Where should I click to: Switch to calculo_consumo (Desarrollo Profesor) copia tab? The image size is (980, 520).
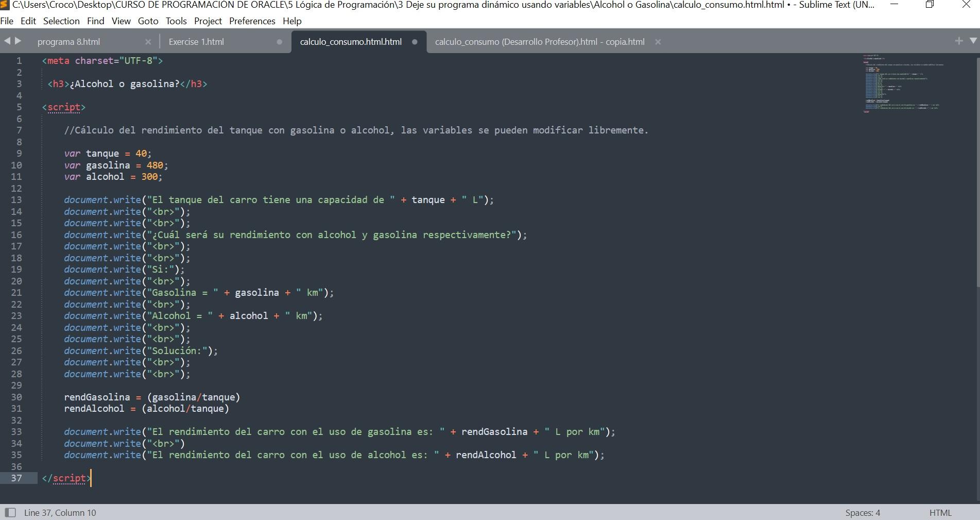coord(540,42)
